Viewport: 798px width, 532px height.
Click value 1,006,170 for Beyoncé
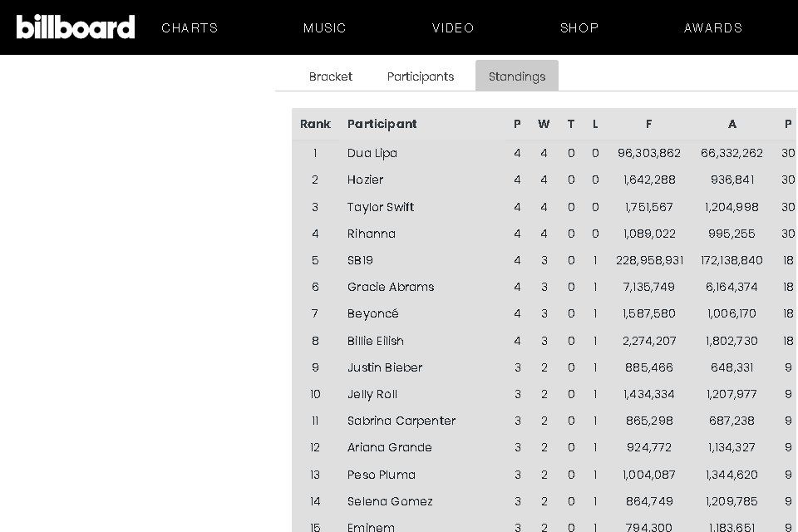click(731, 313)
